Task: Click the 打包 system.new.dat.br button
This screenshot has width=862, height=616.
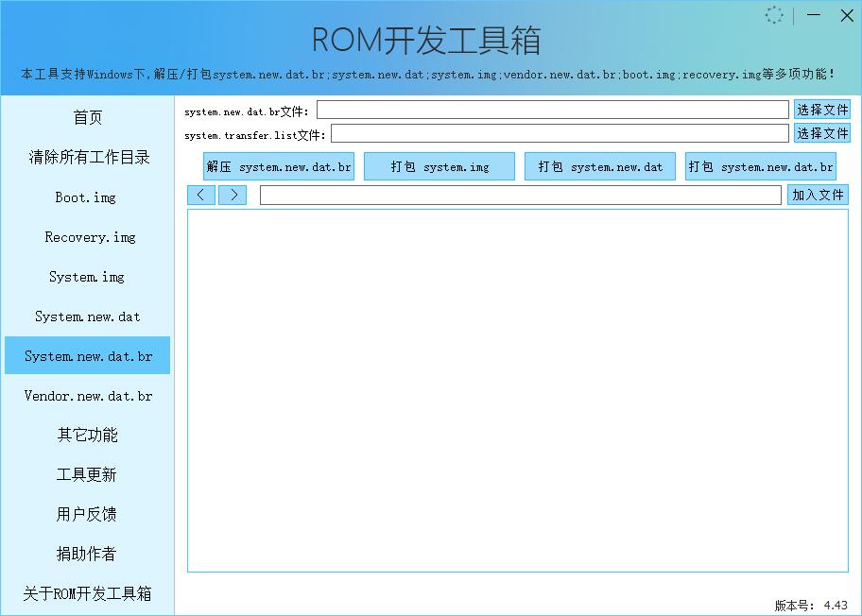Action: click(x=760, y=165)
